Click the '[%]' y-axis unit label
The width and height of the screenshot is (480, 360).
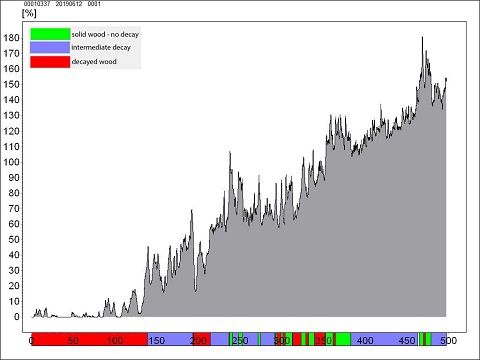click(x=29, y=13)
